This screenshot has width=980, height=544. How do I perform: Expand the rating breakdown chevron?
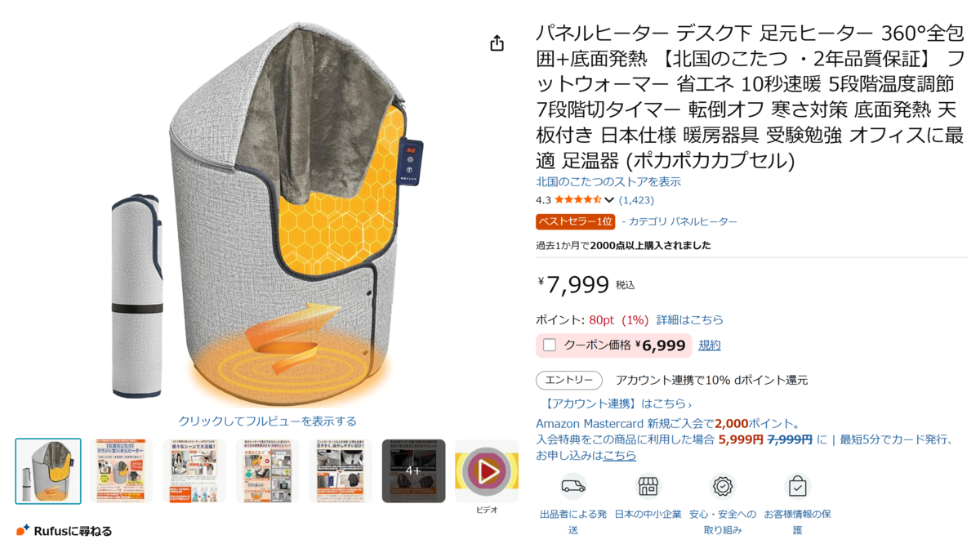(x=609, y=200)
